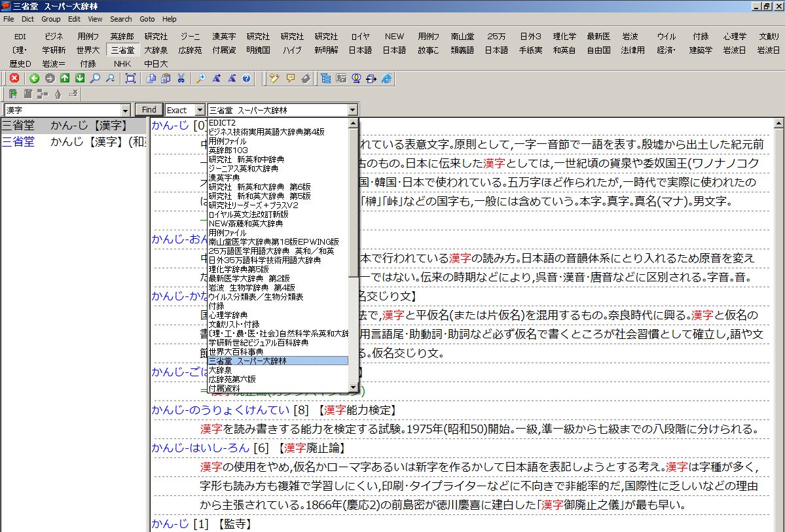Click the zoom-in magnifier with plus icon

coord(201,78)
